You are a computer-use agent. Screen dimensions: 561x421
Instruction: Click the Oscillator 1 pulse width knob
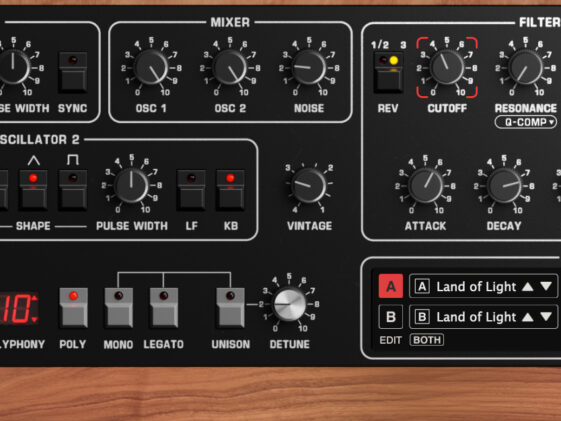click(13, 67)
